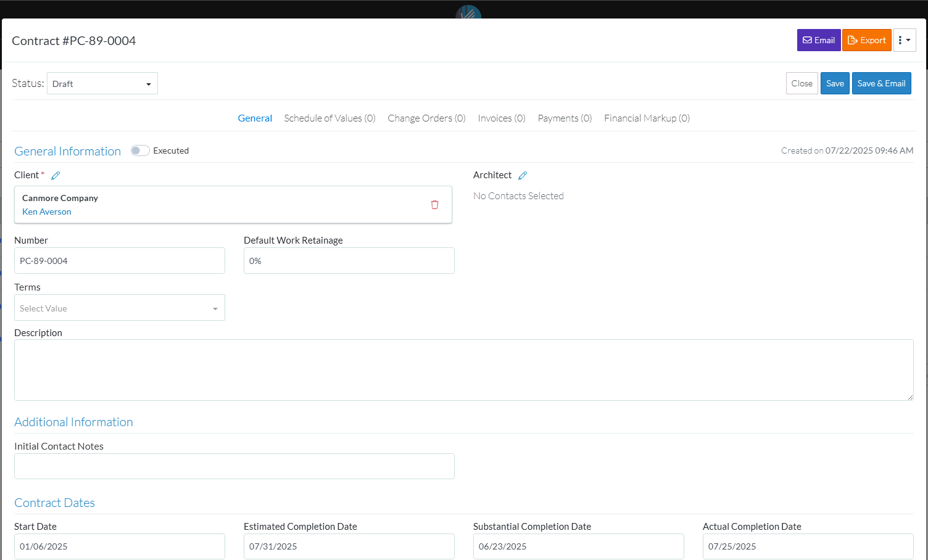Click the Save & Email button
Screen dimensions: 928x560
click(881, 83)
